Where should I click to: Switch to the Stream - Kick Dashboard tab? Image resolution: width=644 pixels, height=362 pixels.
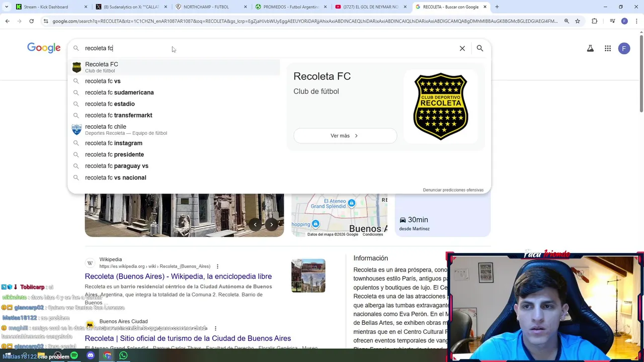pos(51,7)
